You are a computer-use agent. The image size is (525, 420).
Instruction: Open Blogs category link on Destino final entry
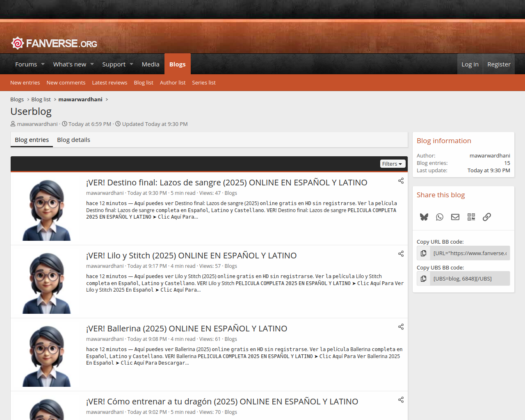tap(231, 193)
